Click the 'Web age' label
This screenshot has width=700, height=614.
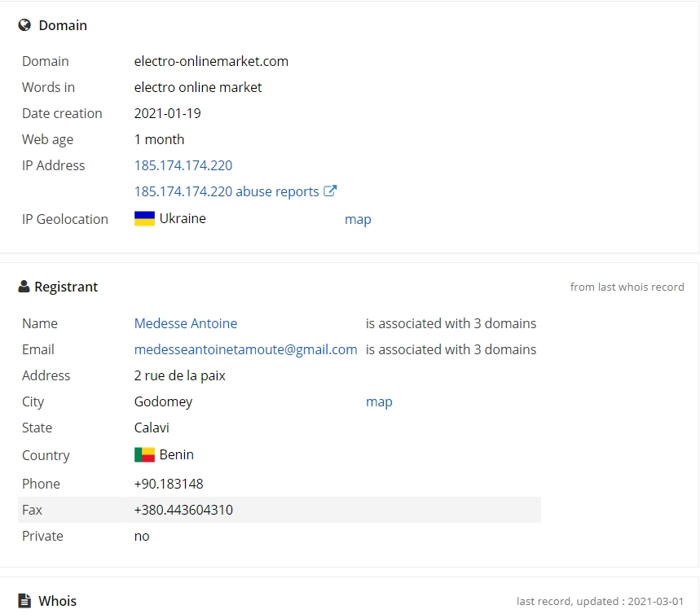(47, 140)
